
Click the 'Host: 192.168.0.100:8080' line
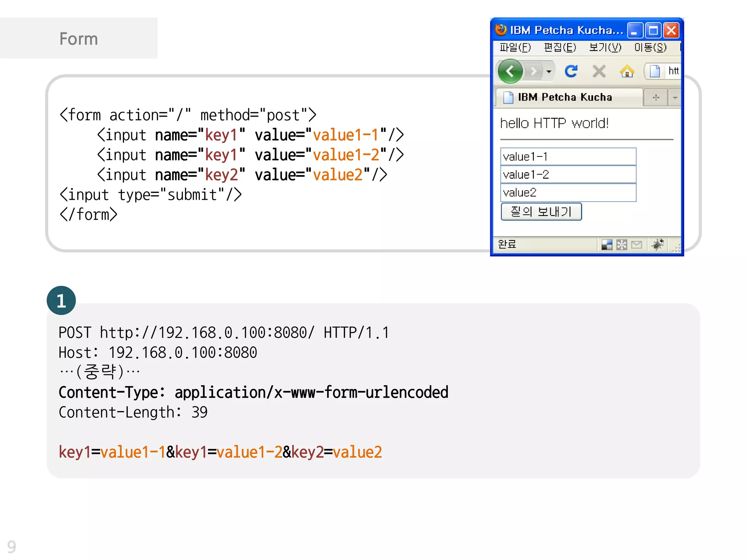point(158,353)
